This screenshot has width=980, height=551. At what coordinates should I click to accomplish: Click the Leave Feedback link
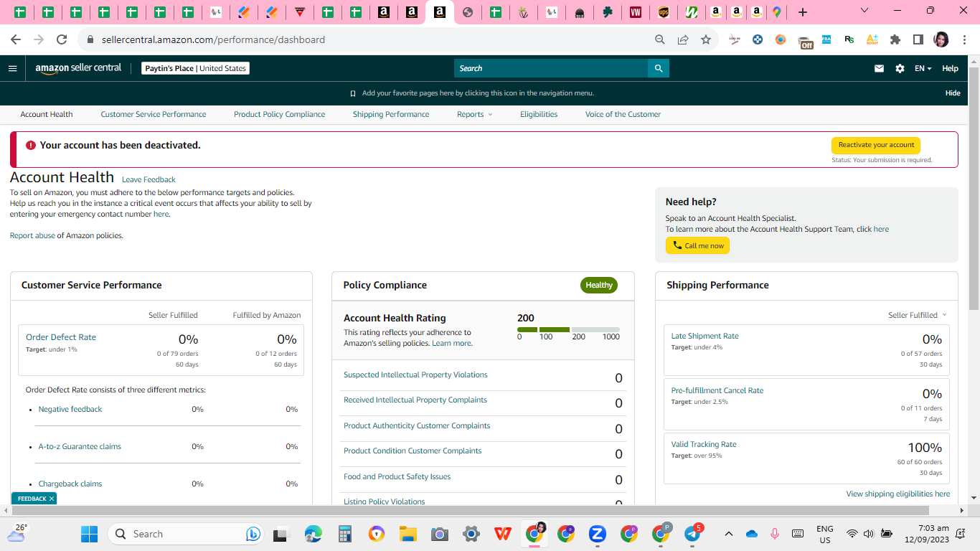click(x=149, y=179)
